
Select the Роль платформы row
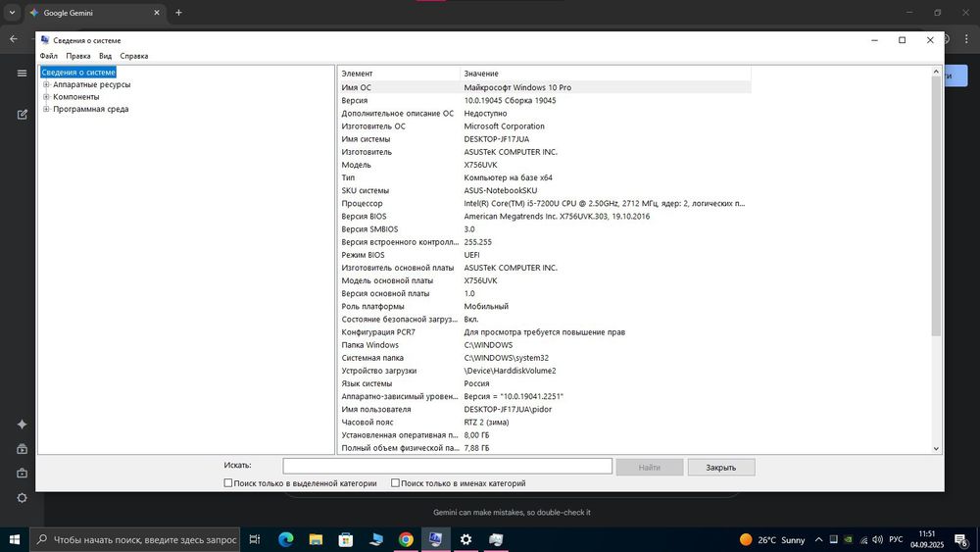[x=544, y=306]
